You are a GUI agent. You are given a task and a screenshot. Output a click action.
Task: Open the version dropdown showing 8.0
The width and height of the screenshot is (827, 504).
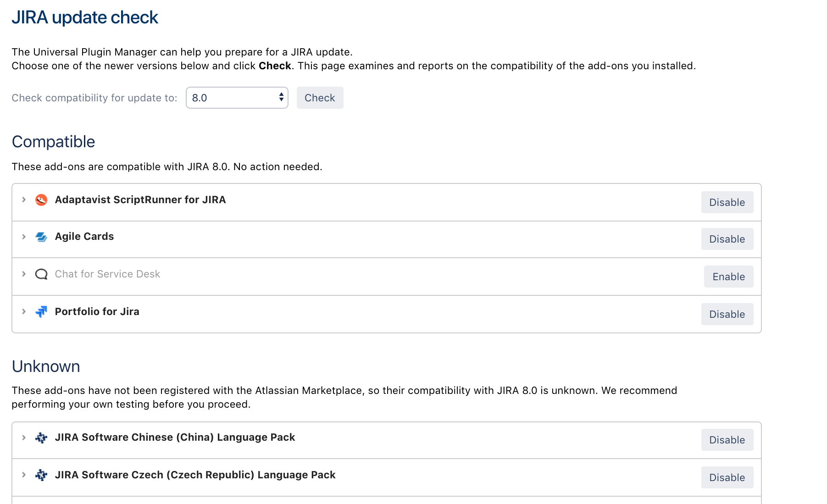[x=237, y=98]
